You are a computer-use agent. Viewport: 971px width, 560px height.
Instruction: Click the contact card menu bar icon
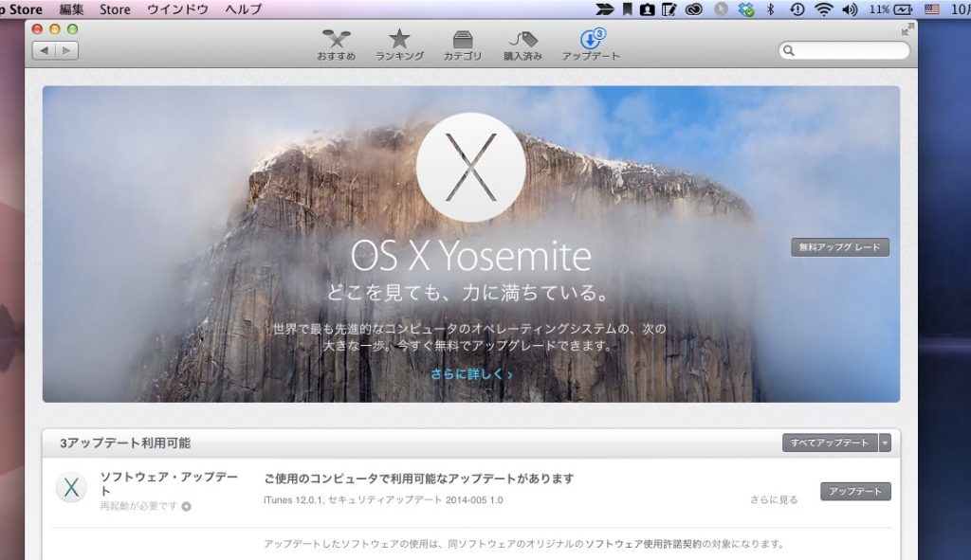(x=647, y=9)
